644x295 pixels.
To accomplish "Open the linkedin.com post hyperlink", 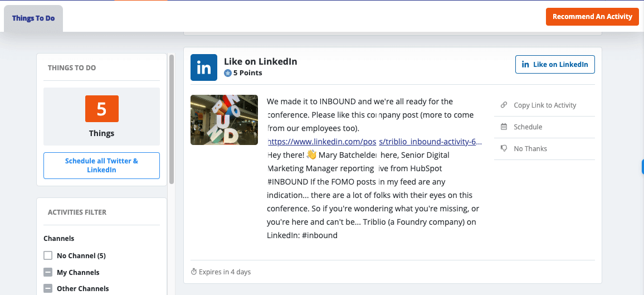I will 374,142.
